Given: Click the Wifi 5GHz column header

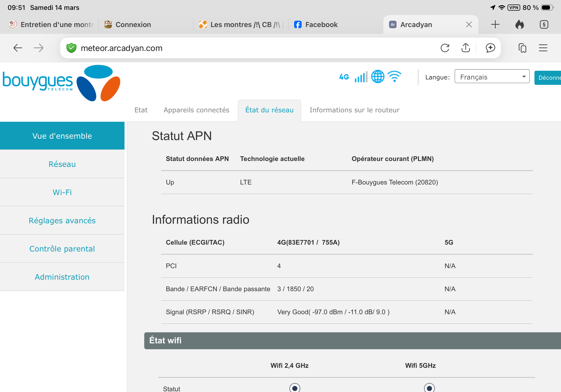Looking at the screenshot, I should pyautogui.click(x=421, y=366).
